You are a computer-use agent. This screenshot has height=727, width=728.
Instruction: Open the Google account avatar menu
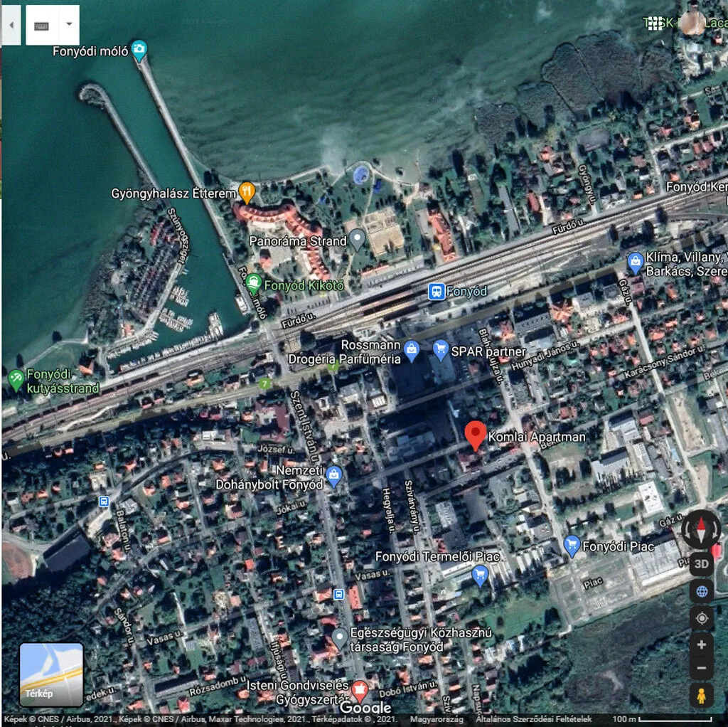(692, 23)
